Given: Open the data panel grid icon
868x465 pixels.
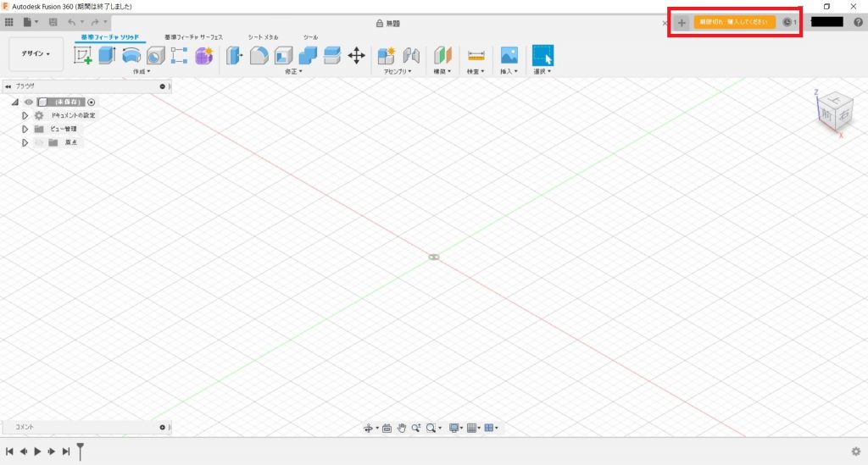Looking at the screenshot, I should 8,22.
